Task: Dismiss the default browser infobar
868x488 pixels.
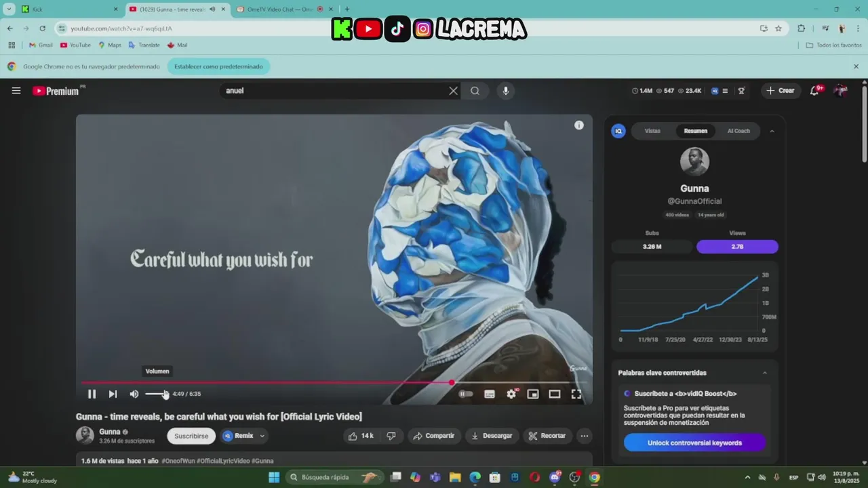Action: coord(856,66)
